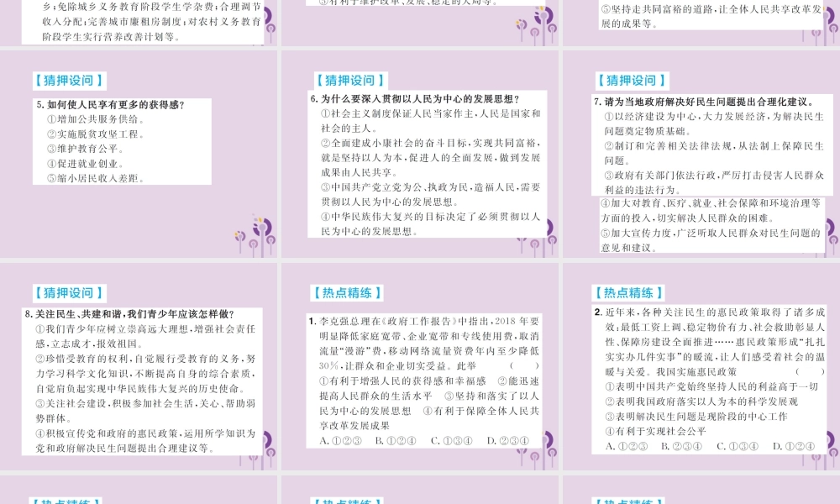The height and width of the screenshot is (504, 840).
Task: Select title '5. 如何使人民享有更多的获得感?'
Action: coord(110,105)
